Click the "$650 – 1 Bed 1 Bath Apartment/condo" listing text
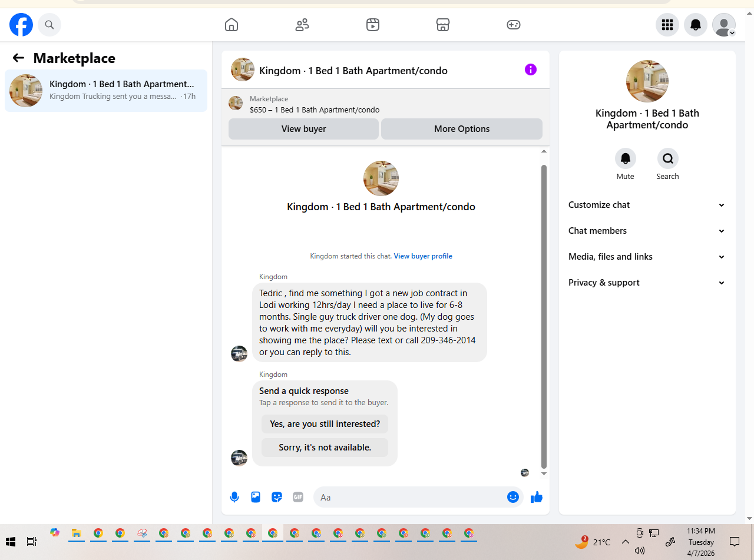The width and height of the screenshot is (754, 560). tap(315, 110)
